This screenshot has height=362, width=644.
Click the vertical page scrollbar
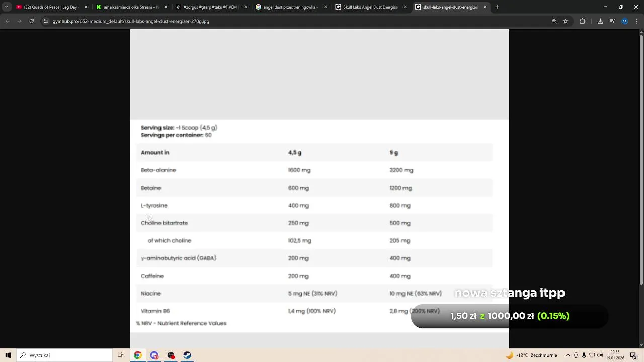(641, 161)
